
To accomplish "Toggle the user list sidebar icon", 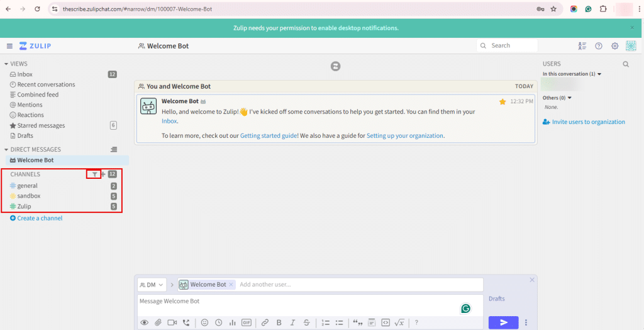I will coord(582,46).
